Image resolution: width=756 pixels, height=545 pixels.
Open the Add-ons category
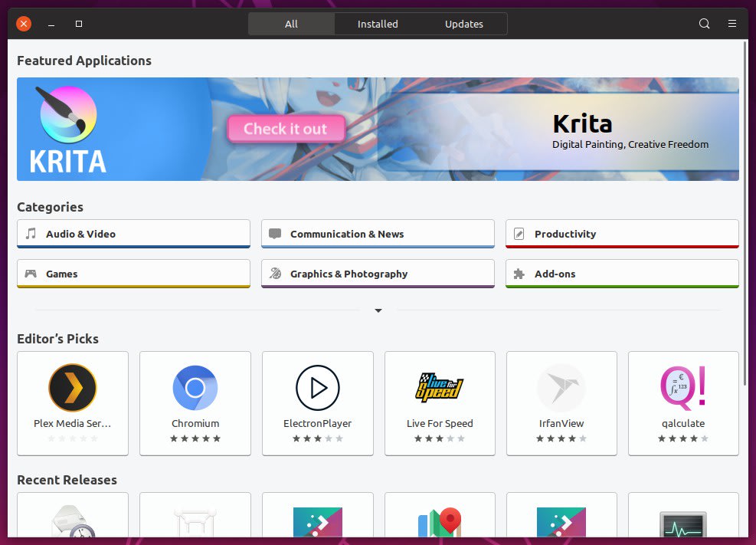(x=622, y=274)
